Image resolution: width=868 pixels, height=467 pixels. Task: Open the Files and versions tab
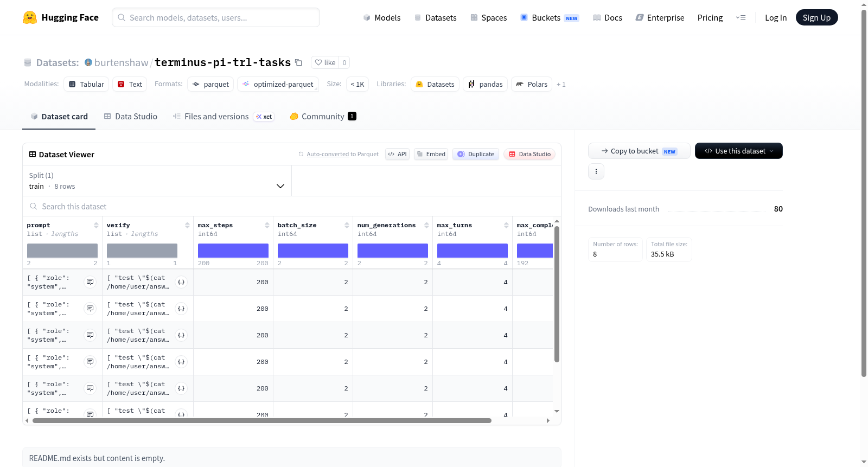pyautogui.click(x=224, y=116)
